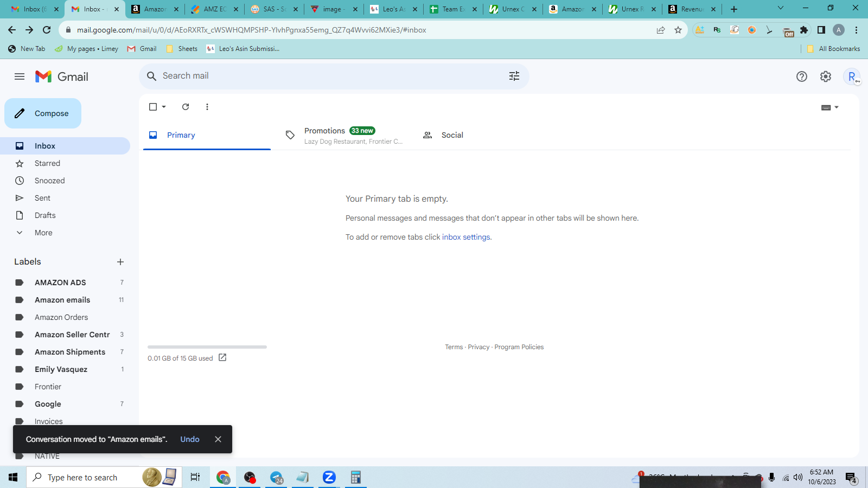Screen dimensions: 868x488
Task: Bookmark this page with star icon
Action: tap(678, 30)
